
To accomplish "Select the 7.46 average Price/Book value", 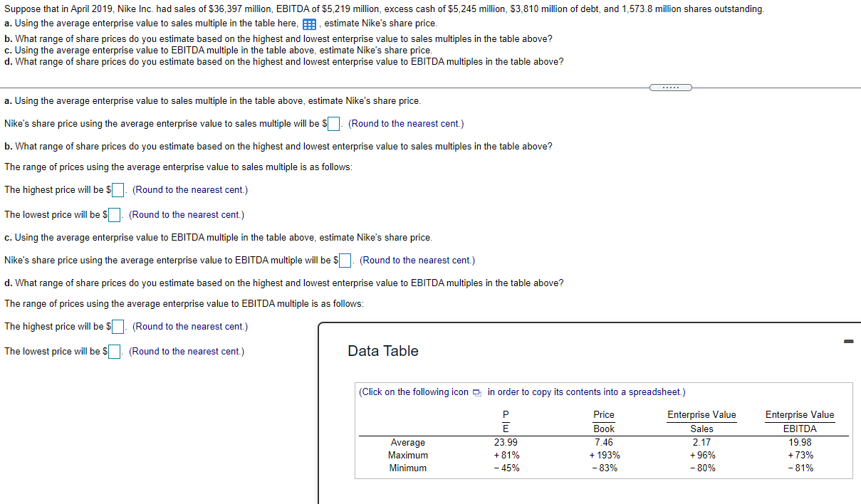I will click(603, 442).
